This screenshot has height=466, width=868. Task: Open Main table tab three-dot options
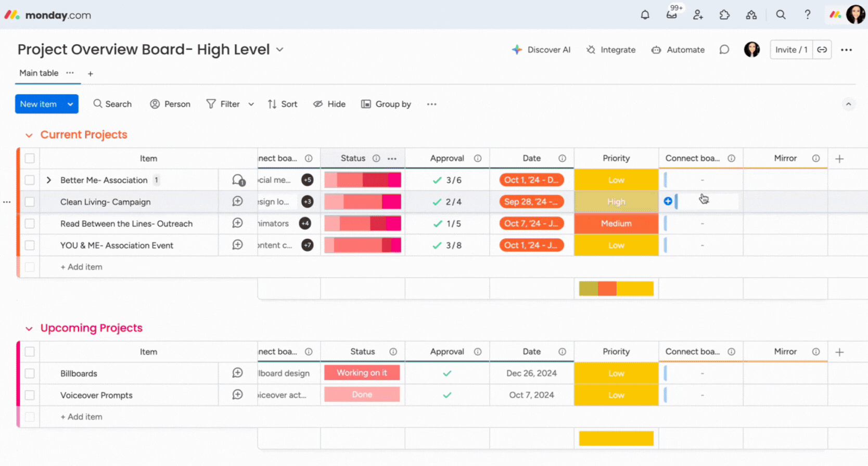coord(70,73)
